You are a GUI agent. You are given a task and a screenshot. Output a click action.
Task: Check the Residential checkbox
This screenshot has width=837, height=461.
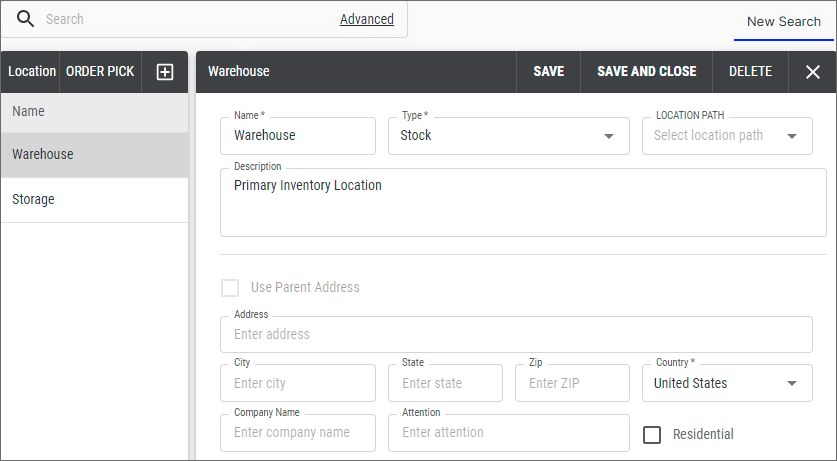tap(652, 434)
